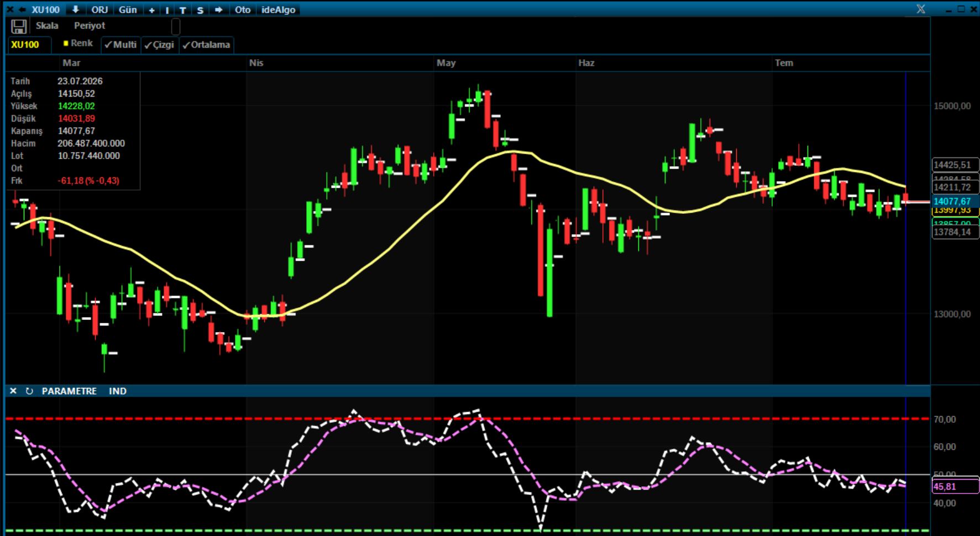980x536 pixels.
Task: Click the Hacim value 206.487.400.000
Action: [91, 144]
